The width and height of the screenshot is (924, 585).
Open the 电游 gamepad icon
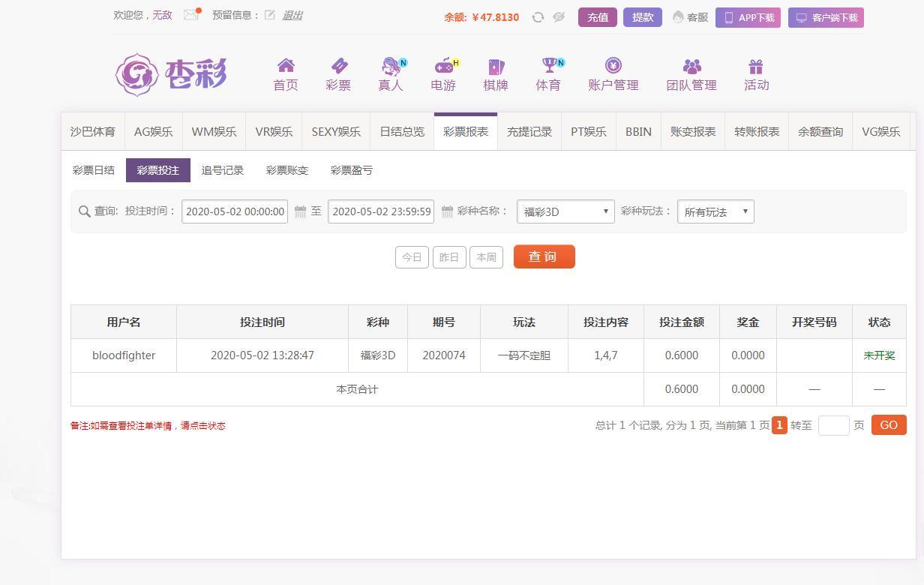[443, 66]
